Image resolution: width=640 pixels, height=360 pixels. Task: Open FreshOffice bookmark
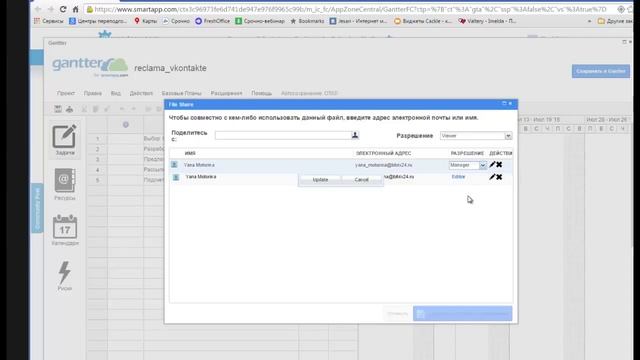click(212, 21)
